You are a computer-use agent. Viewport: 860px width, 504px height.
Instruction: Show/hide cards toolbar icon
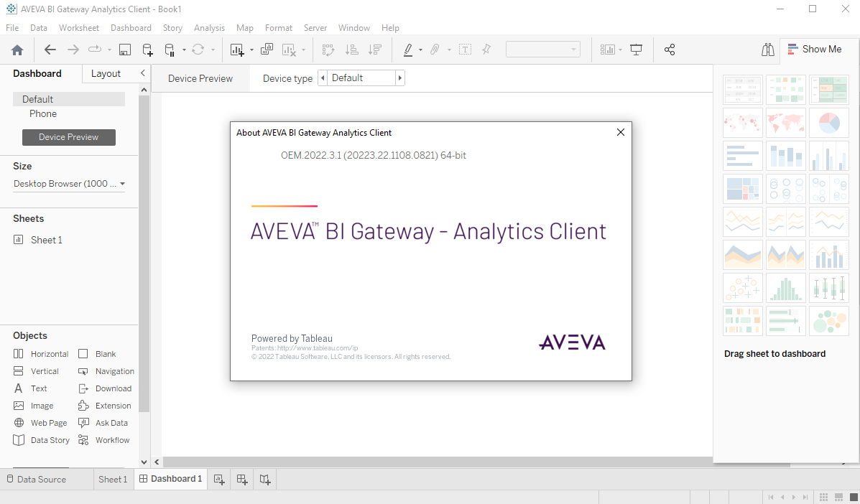607,50
